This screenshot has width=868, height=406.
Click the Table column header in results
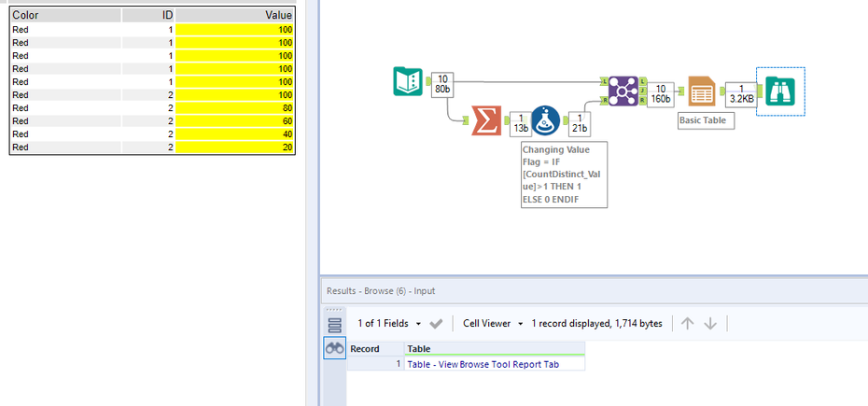tap(495, 349)
